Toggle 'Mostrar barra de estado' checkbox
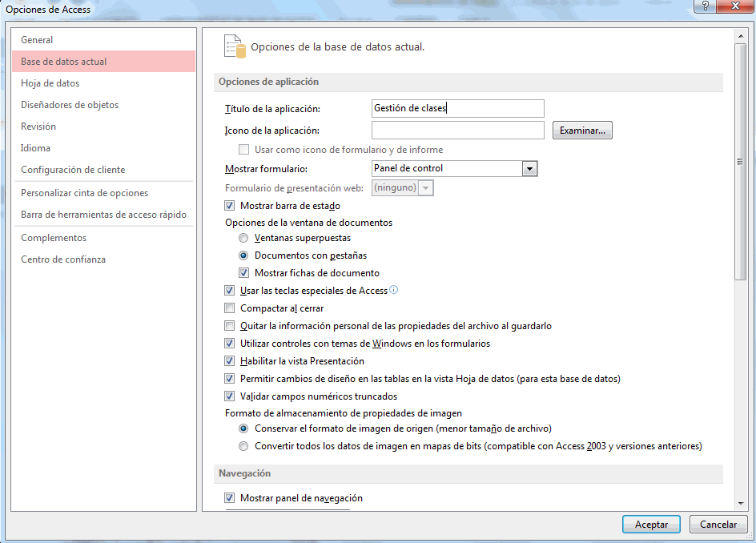Image resolution: width=756 pixels, height=543 pixels. (x=230, y=206)
